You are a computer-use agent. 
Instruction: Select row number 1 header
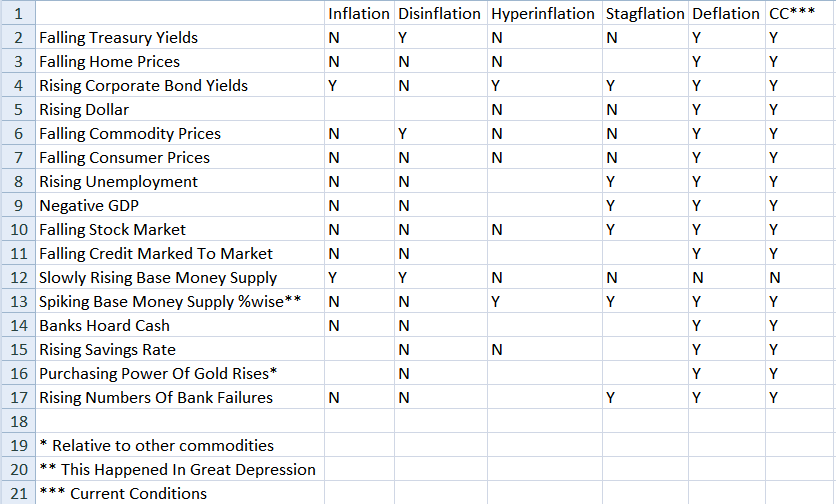point(17,14)
